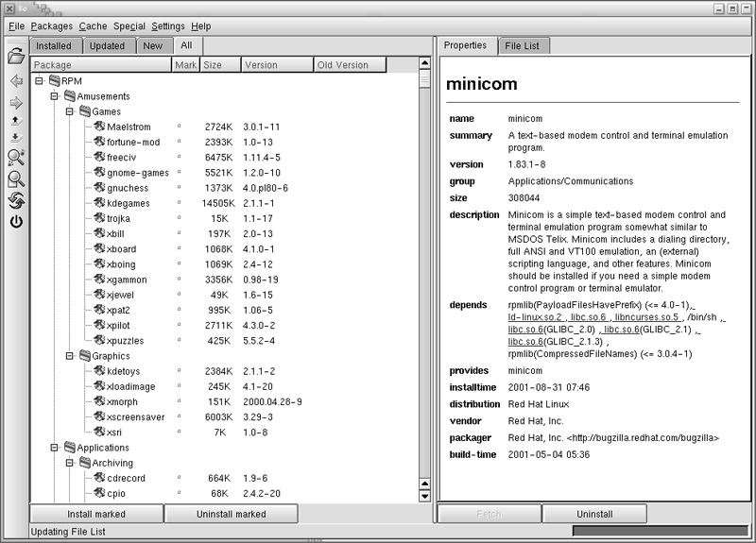Click the open folder toolbar icon

pyautogui.click(x=15, y=57)
